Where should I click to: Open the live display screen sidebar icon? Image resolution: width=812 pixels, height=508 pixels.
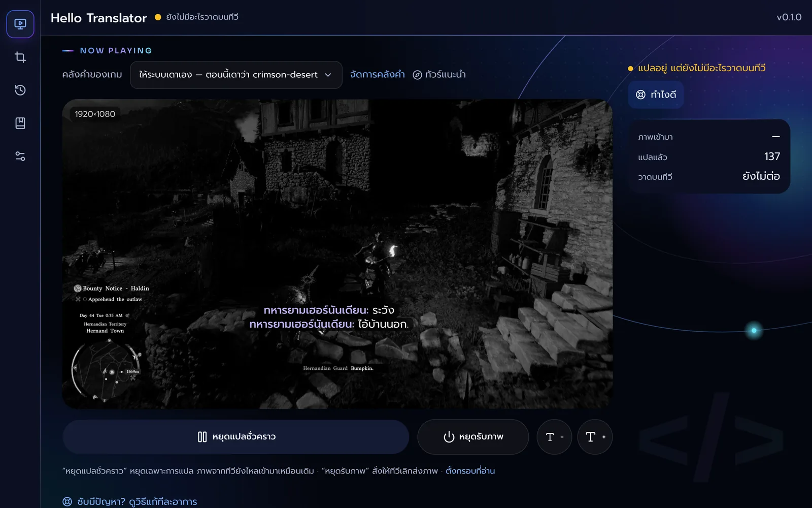point(20,24)
